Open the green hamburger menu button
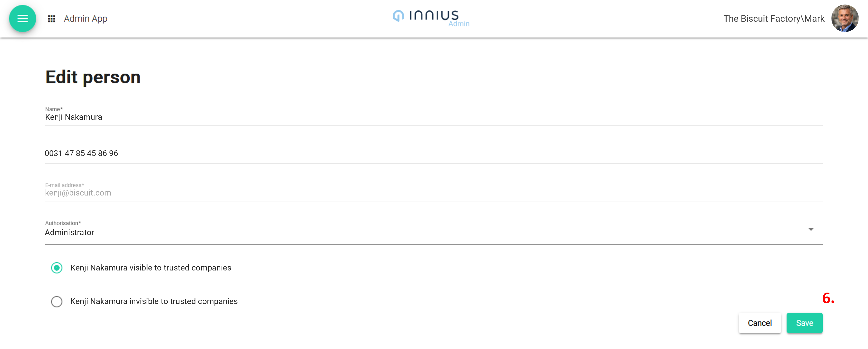The height and width of the screenshot is (349, 868). click(22, 19)
